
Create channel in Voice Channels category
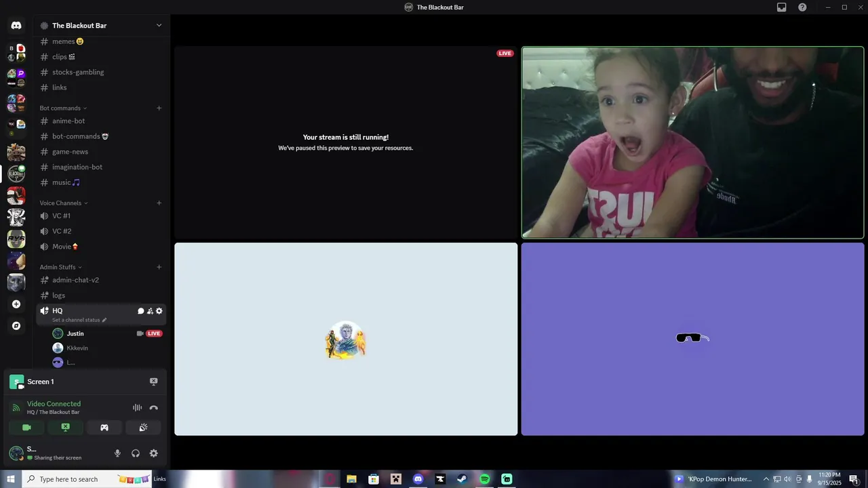pos(159,203)
